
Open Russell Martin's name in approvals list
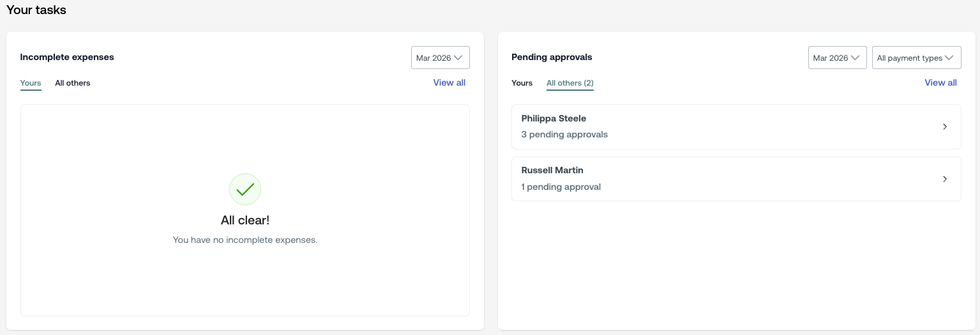click(x=552, y=170)
